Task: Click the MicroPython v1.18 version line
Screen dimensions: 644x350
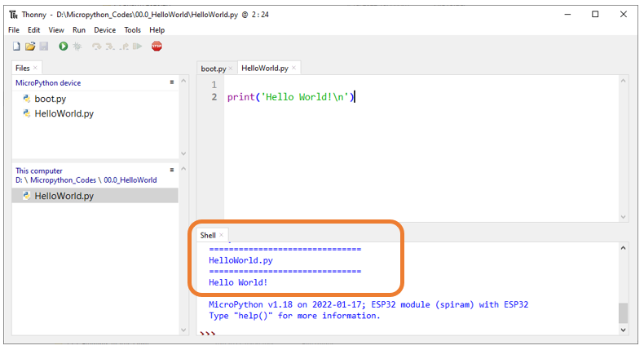Action: point(368,305)
